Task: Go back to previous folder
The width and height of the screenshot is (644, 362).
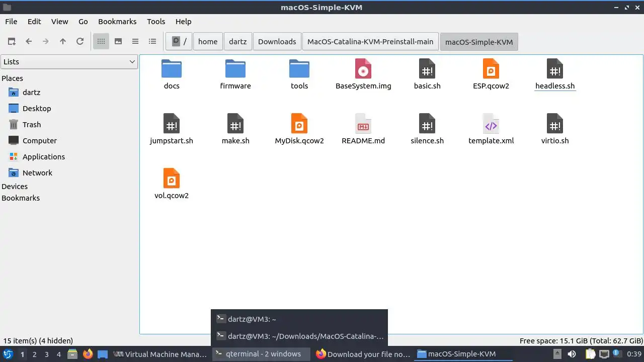Action: (29, 42)
